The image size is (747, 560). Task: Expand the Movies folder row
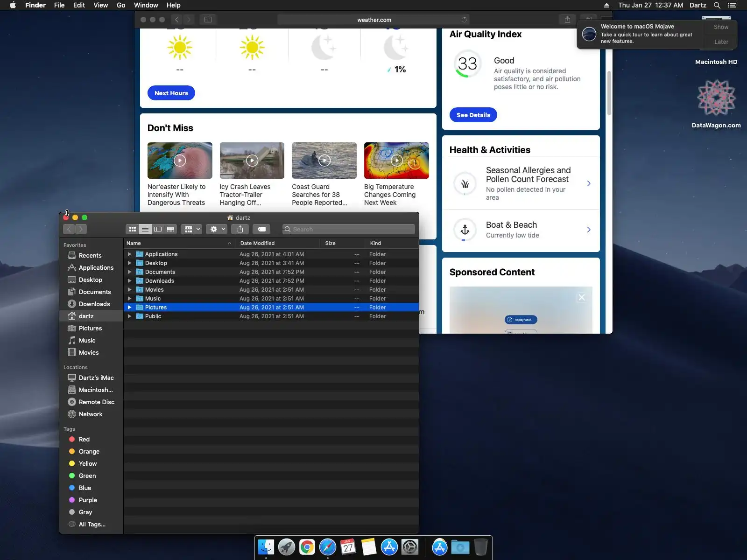tap(129, 290)
